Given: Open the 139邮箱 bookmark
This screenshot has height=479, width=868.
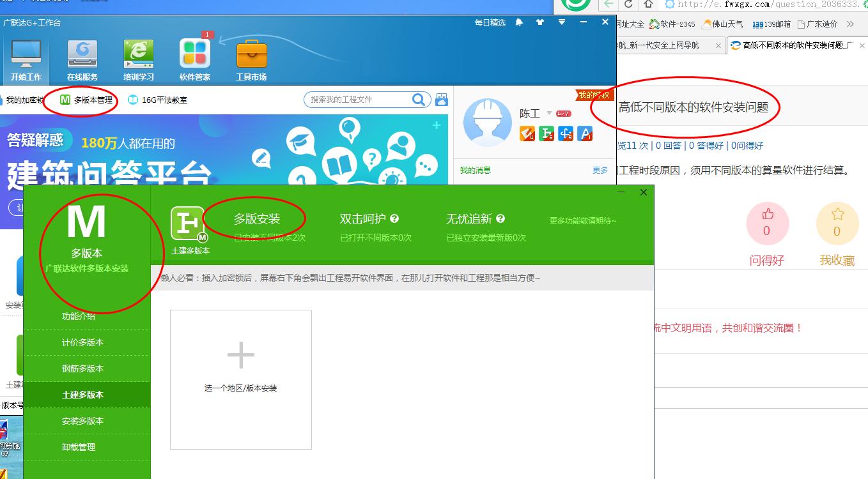Looking at the screenshot, I should click(771, 24).
